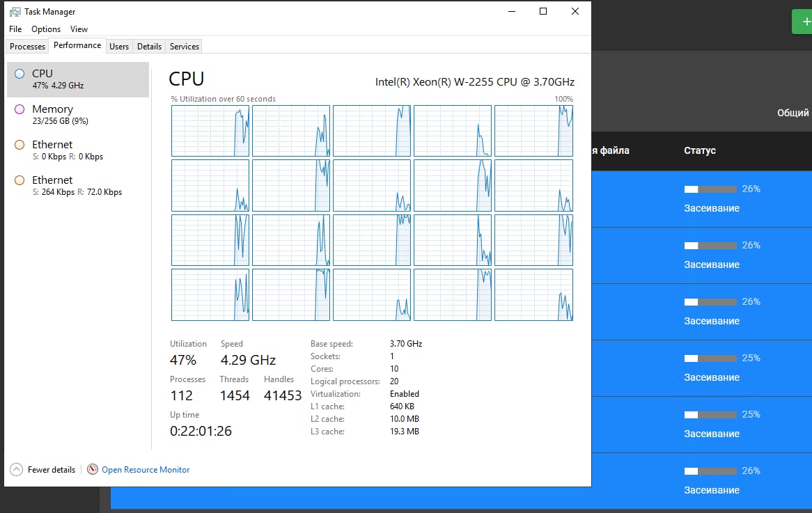Click the Общий label in background window

point(793,113)
